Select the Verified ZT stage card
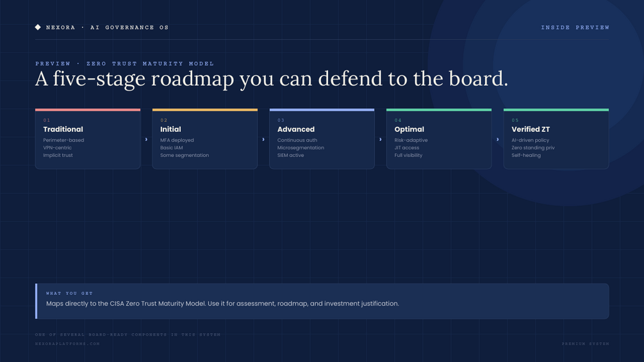Screen dimensions: 644x362 [556, 139]
